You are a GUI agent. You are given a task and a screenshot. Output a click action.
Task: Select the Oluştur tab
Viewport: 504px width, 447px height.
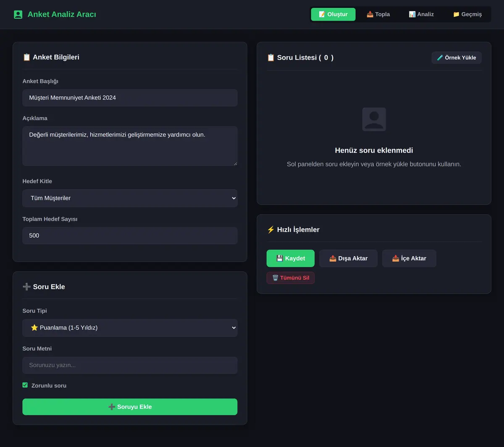(333, 14)
